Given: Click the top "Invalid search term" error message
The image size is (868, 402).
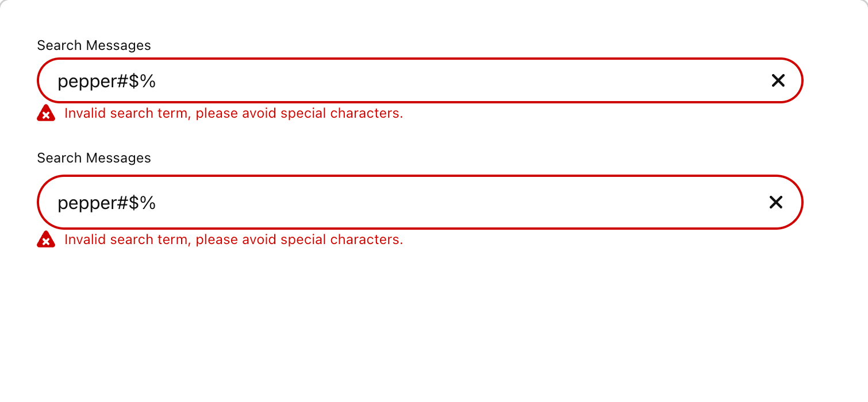Looking at the screenshot, I should (x=233, y=113).
